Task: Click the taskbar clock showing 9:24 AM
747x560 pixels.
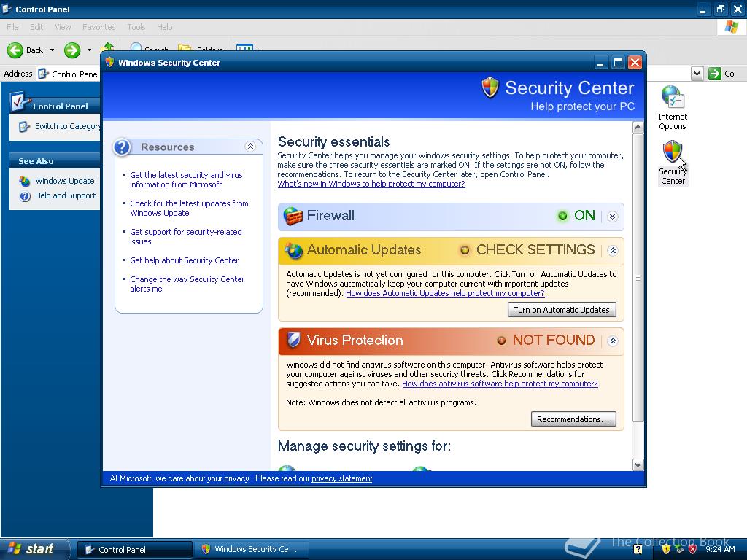Action: click(x=720, y=549)
